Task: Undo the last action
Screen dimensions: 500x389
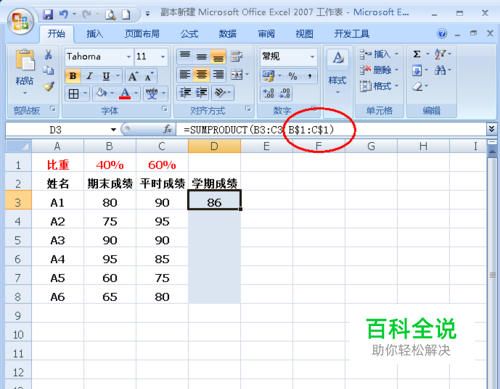Action: pos(63,14)
